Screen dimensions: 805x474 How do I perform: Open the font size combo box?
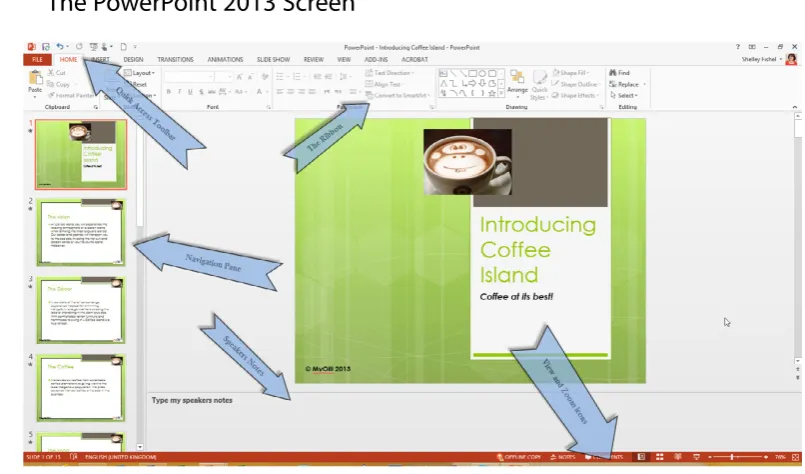click(223, 77)
